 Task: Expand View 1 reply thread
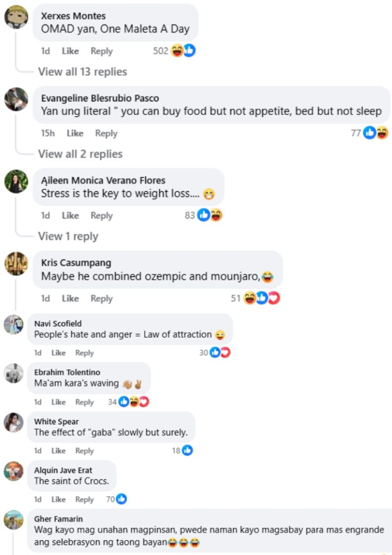68,236
